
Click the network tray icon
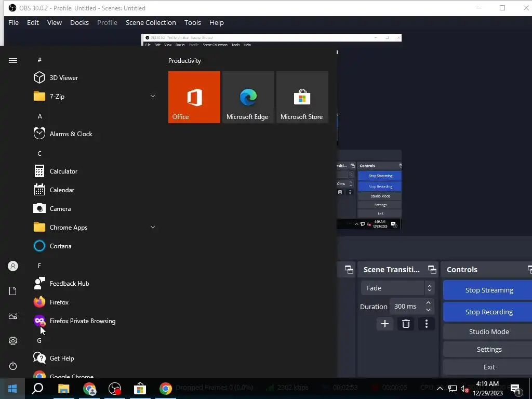pyautogui.click(x=453, y=389)
